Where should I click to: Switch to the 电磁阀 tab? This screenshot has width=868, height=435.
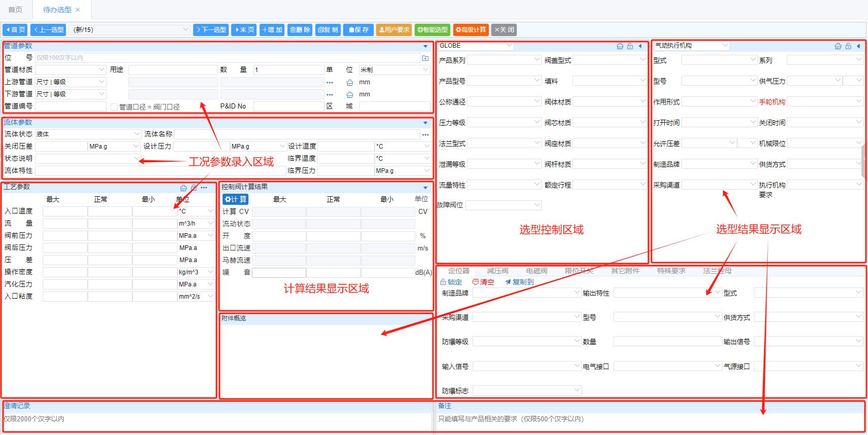(x=536, y=271)
